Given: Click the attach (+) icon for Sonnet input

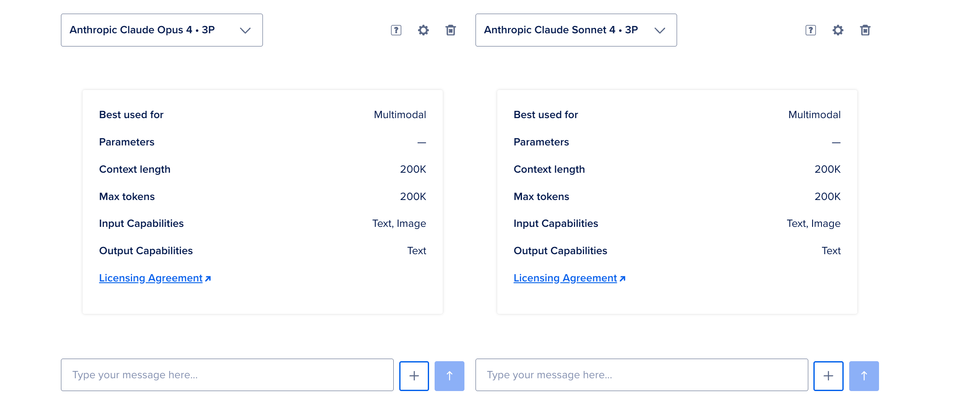Looking at the screenshot, I should (828, 375).
